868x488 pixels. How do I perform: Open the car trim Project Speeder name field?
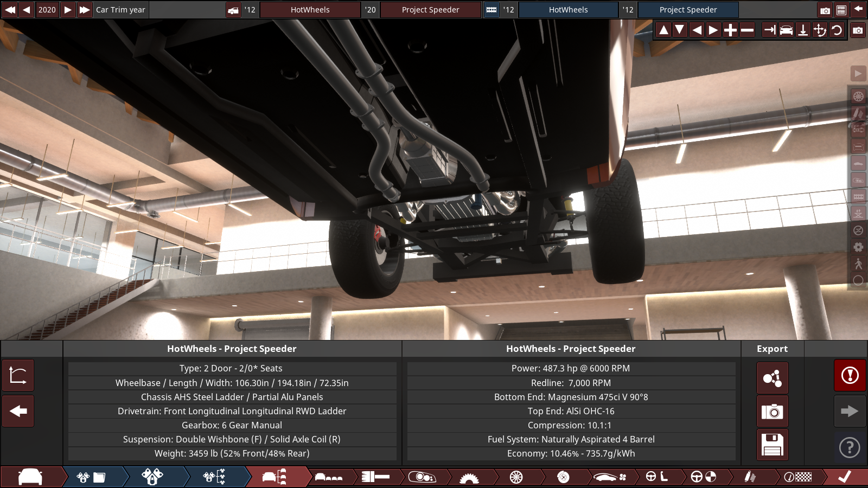[430, 10]
